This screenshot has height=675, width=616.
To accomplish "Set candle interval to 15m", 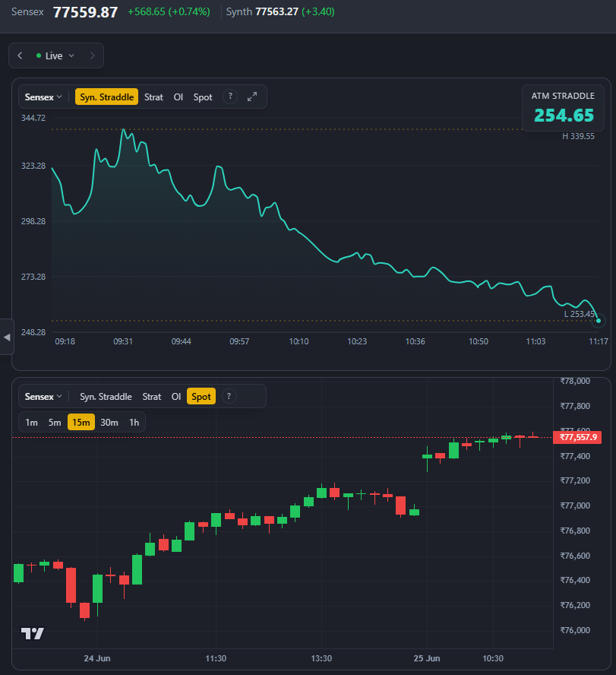I will pos(81,423).
